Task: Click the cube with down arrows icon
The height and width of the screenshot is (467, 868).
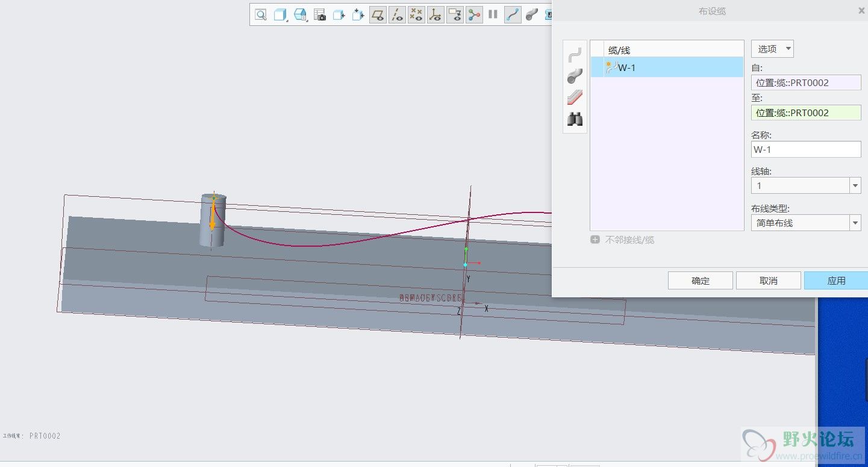Action: click(x=358, y=14)
